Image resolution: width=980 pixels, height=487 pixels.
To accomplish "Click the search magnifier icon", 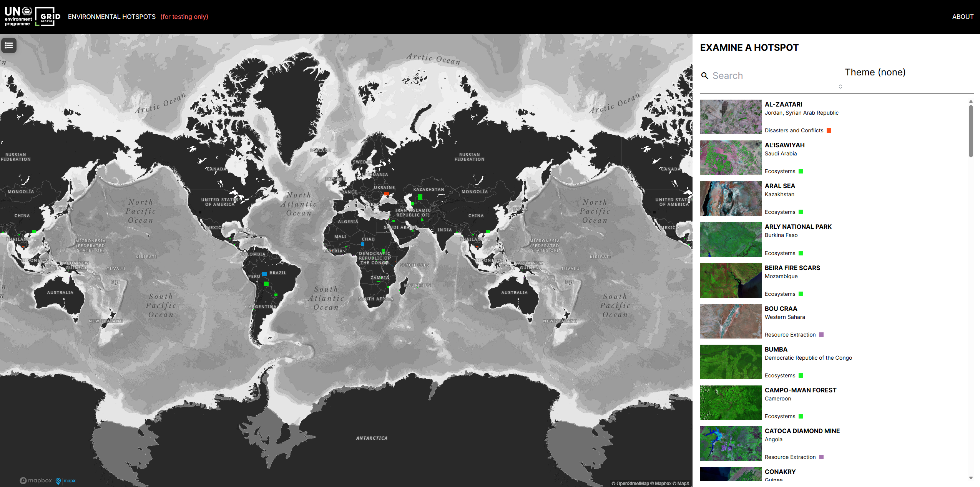I will pos(705,75).
